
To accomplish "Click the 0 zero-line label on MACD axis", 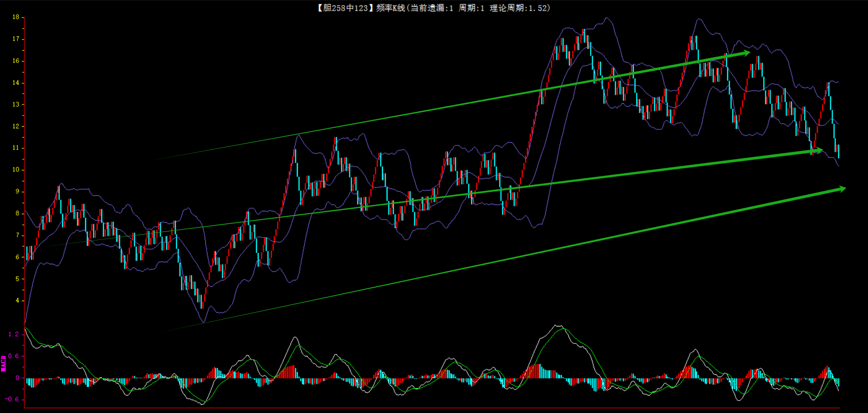I will (17, 378).
